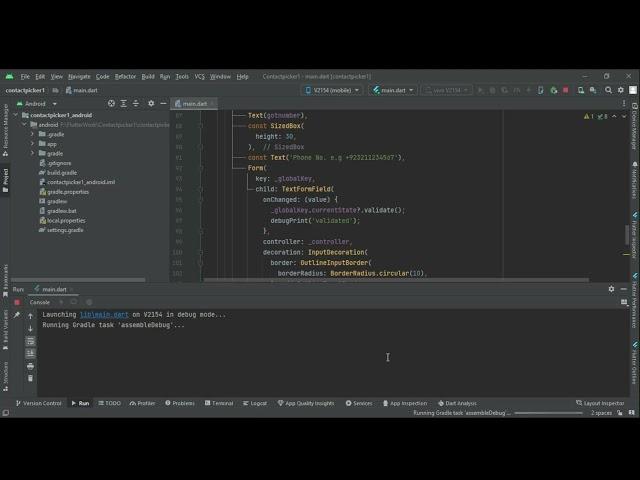The image size is (640, 480).
Task: Open the V2154 (mobile) device selector
Action: point(332,90)
